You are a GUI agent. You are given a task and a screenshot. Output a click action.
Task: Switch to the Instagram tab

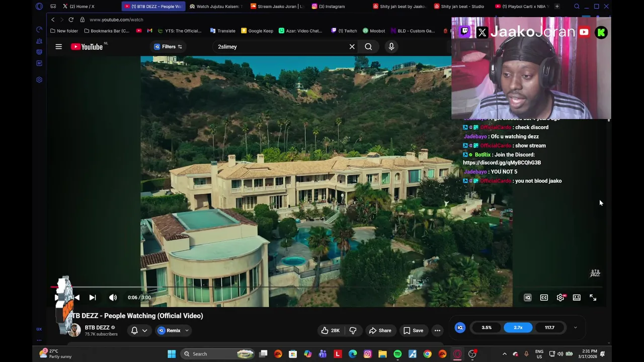coord(331,7)
